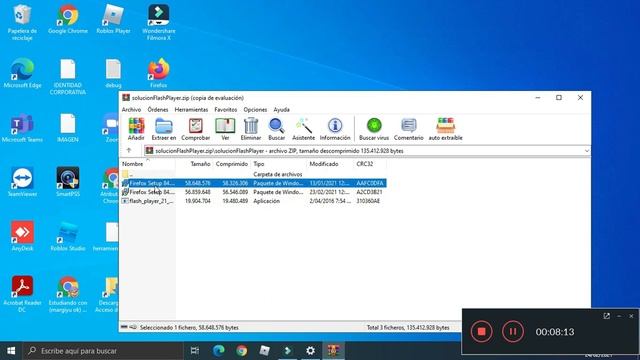Image resolution: width=640 pixels, height=360 pixels.
Task: Open SmartPSS desktop shortcut
Action: (x=68, y=182)
